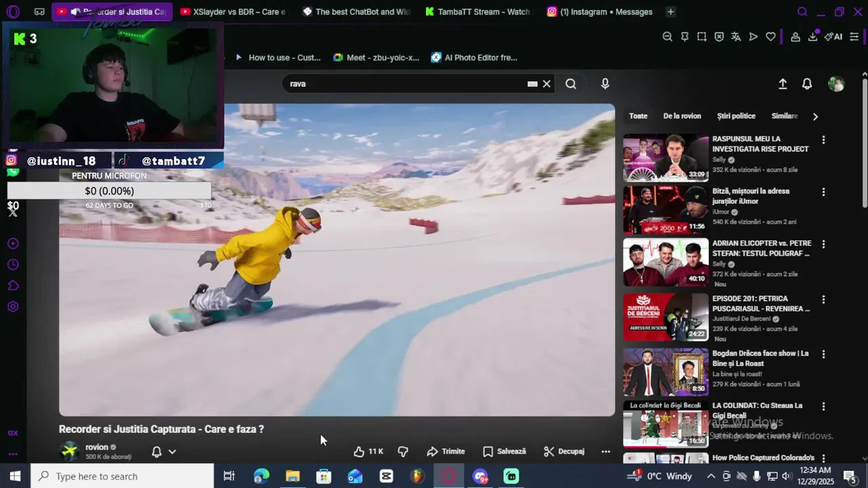The height and width of the screenshot is (488, 868).
Task: Open the Meet - zbu-yoic-x bookmark
Action: pyautogui.click(x=376, y=58)
